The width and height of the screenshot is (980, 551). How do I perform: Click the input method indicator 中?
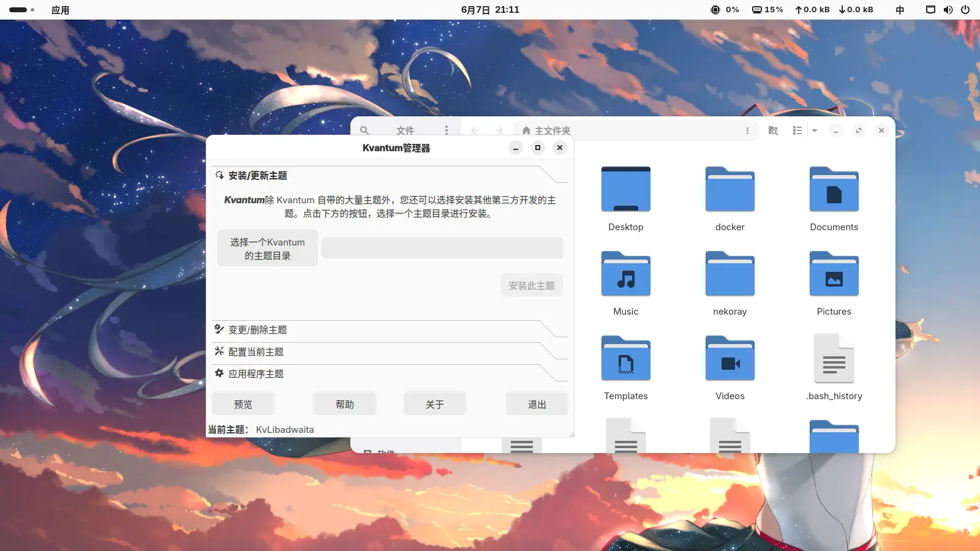pyautogui.click(x=900, y=10)
